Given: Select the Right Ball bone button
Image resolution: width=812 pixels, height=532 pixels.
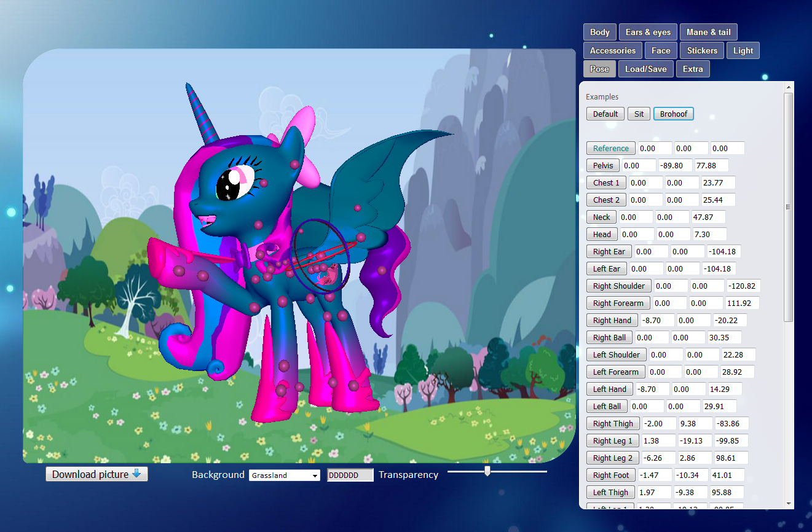Looking at the screenshot, I should point(610,337).
